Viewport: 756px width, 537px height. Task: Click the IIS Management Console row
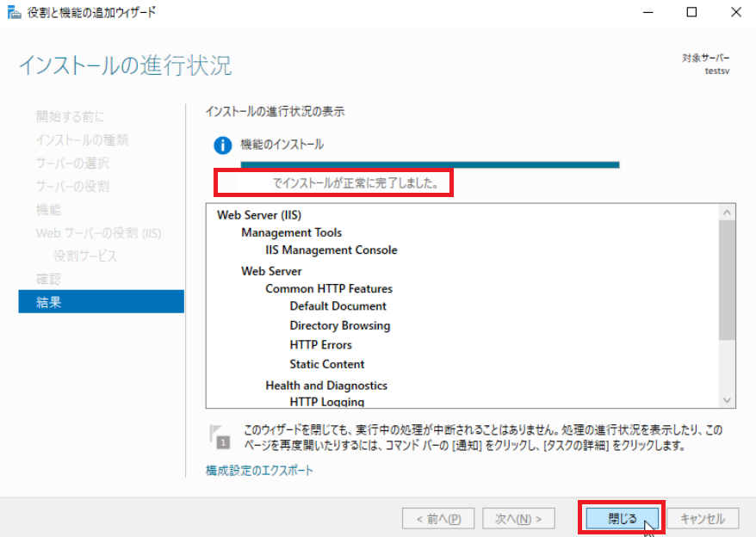point(332,250)
